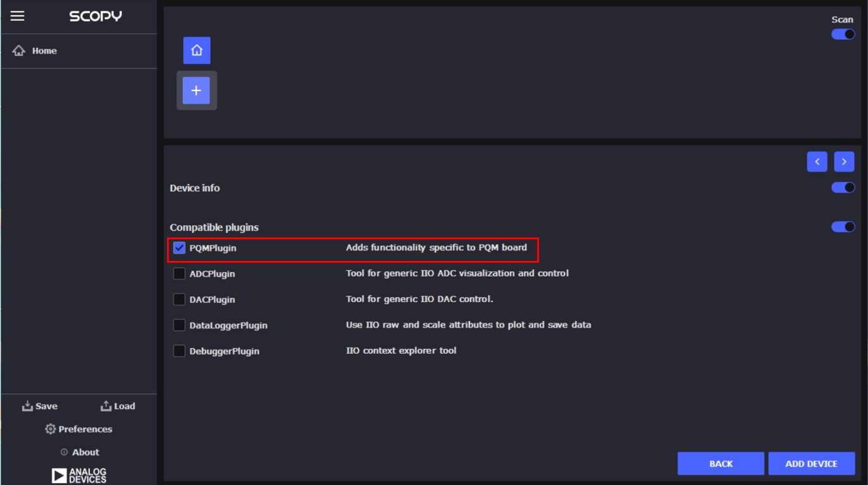This screenshot has height=485, width=868.
Task: Toggle the Device info switch
Action: click(843, 187)
